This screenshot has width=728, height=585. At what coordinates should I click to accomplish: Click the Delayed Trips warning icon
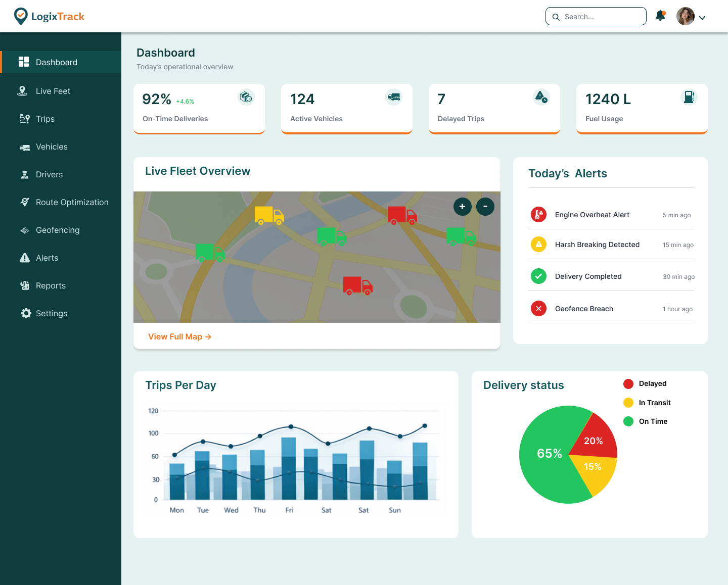coord(541,96)
